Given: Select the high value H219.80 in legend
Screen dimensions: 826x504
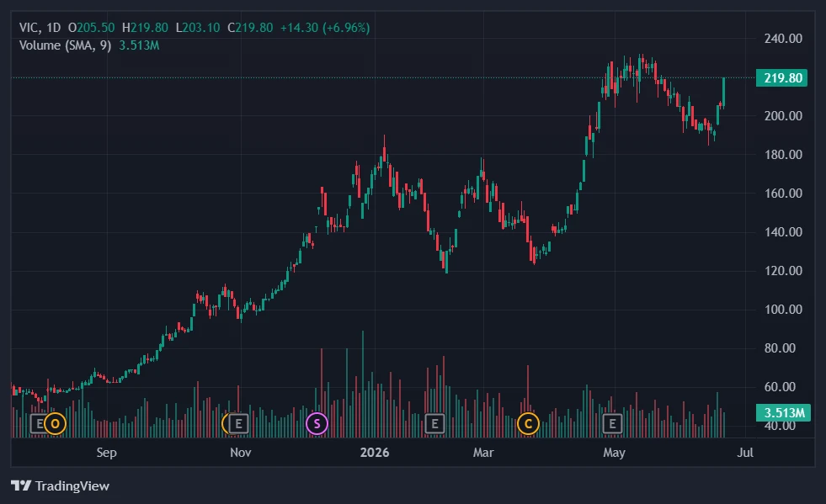Looking at the screenshot, I should [x=145, y=28].
